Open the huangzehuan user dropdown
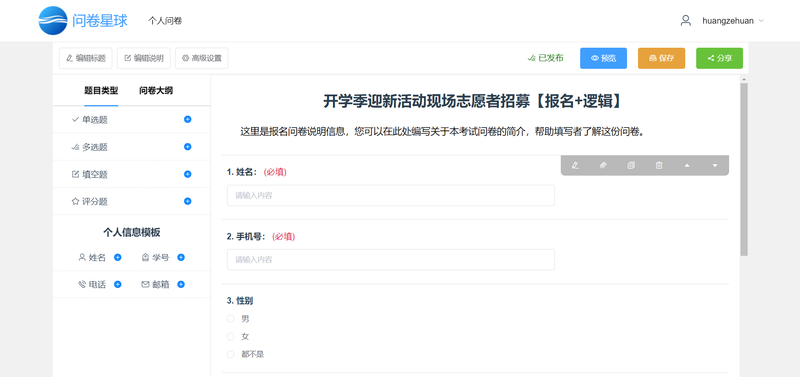The height and width of the screenshot is (377, 800). coord(722,21)
